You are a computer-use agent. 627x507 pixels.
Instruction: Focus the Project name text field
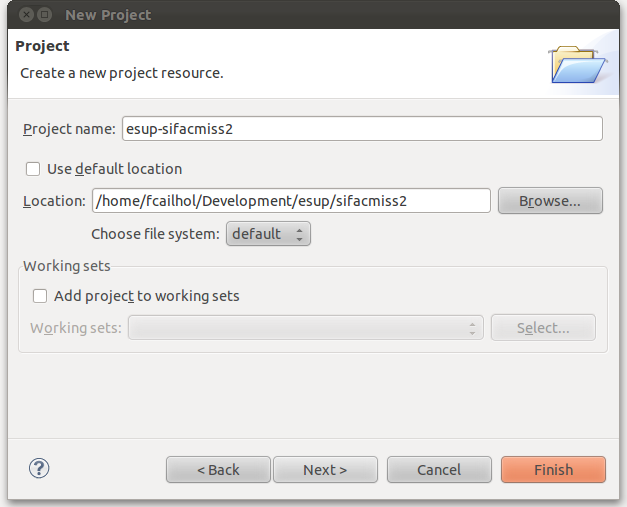[x=362, y=129]
